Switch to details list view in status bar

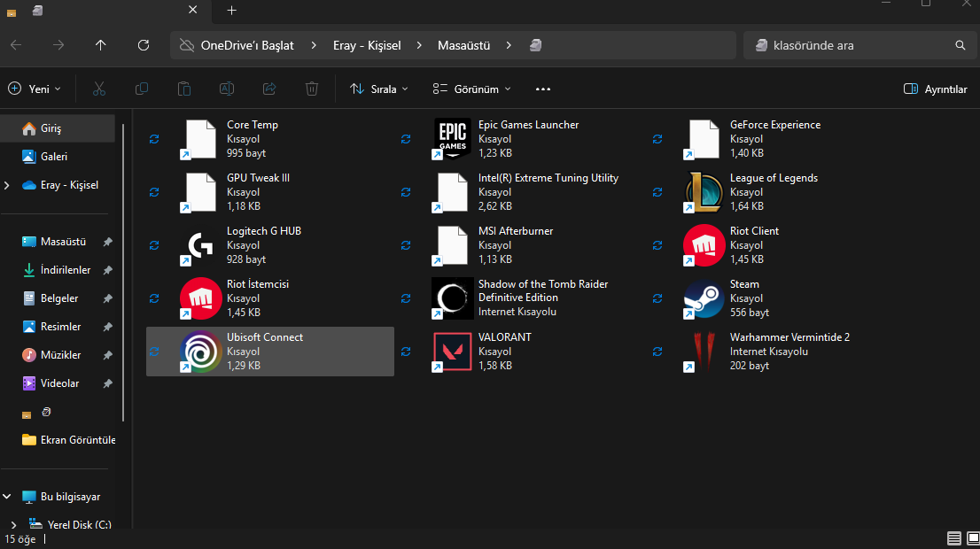[954, 538]
